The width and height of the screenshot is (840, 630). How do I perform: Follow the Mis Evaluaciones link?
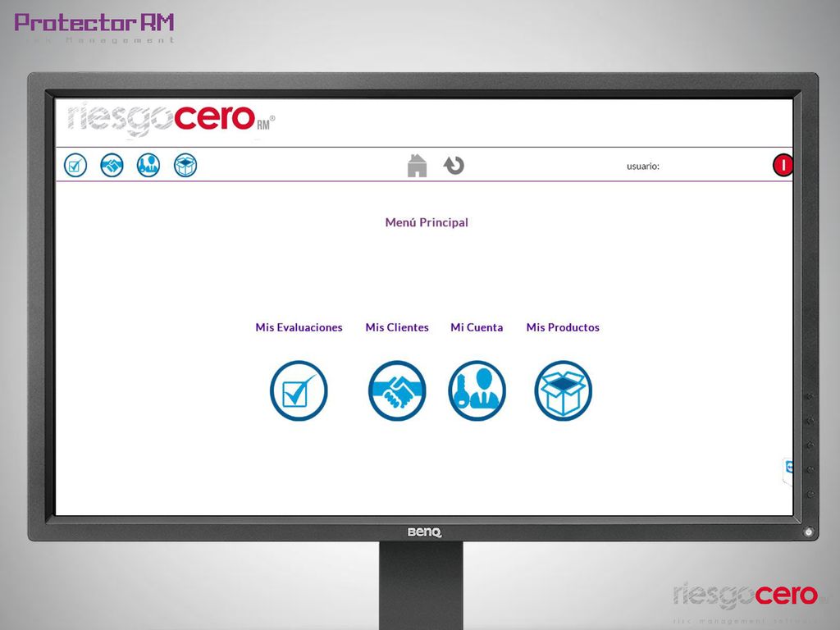(299, 327)
